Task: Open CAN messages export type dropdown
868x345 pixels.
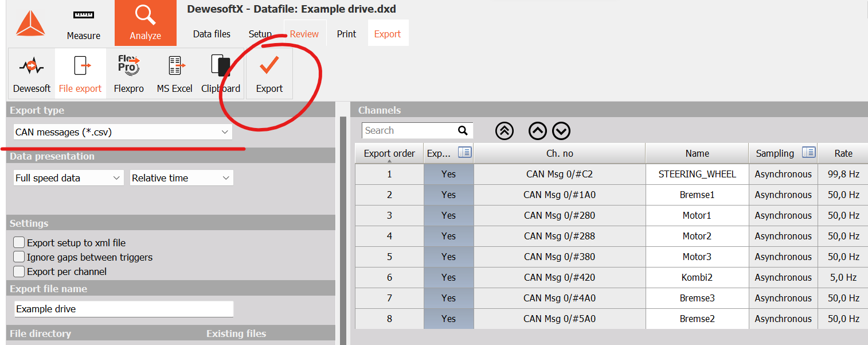Action: click(x=123, y=132)
